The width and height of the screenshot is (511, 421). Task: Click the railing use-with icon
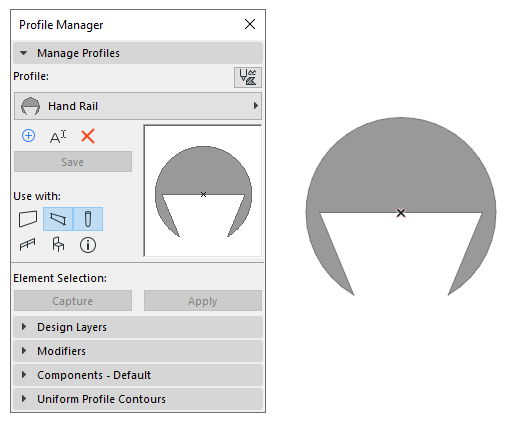point(27,245)
